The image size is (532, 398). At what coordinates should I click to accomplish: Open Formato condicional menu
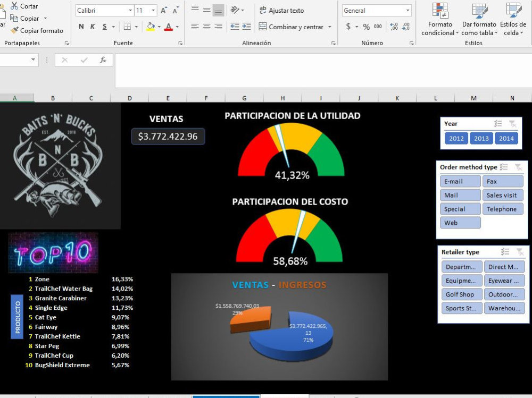click(x=440, y=19)
